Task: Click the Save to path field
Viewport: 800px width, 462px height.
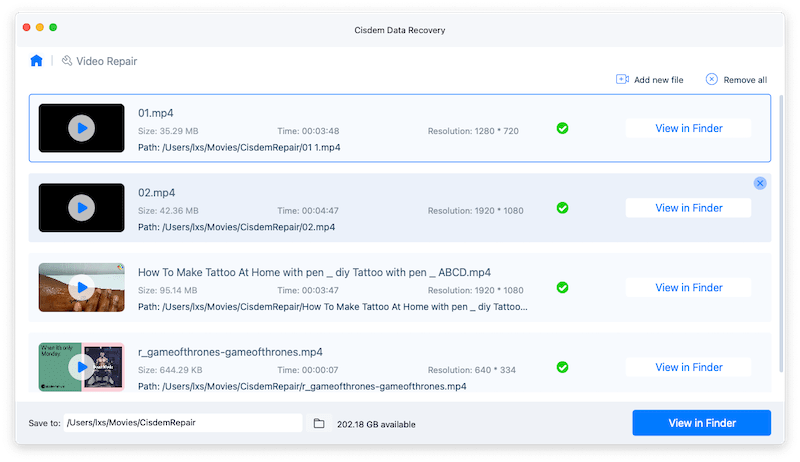Action: 183,423
